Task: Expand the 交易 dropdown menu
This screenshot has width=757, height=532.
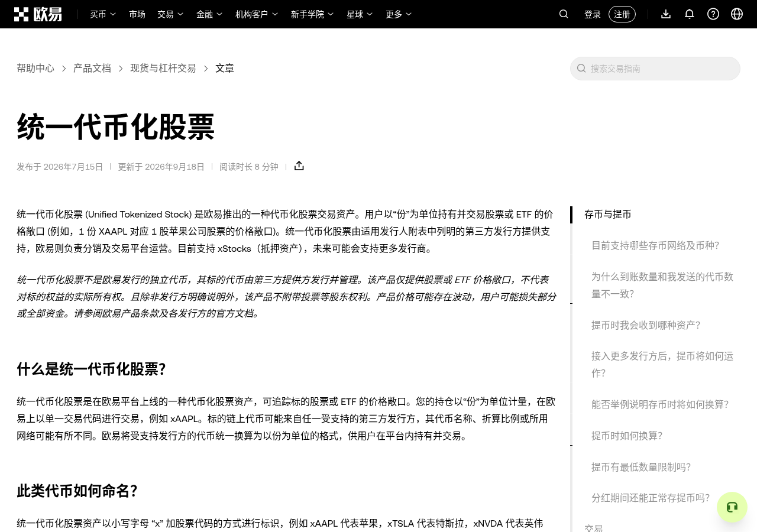Action: coord(170,14)
